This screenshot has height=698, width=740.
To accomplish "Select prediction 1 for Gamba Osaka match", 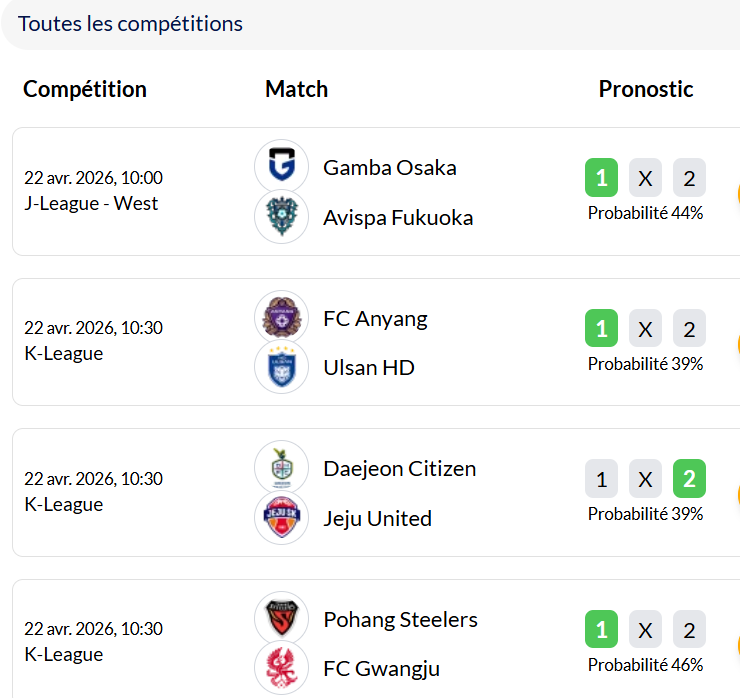I will click(601, 179).
